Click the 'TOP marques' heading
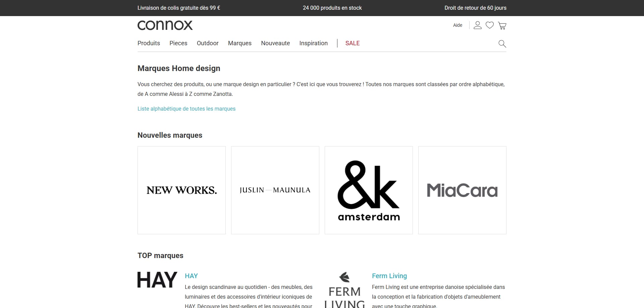This screenshot has height=308, width=644. 160,255
